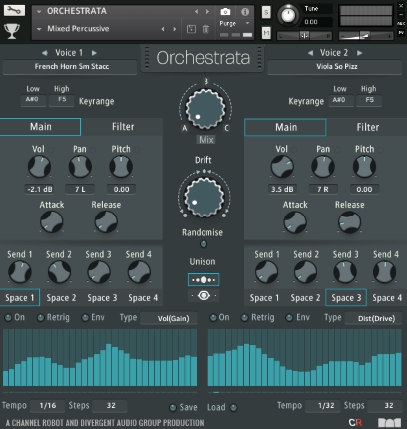
Task: Enable the left sequencer Env toggle
Action: coord(85,318)
